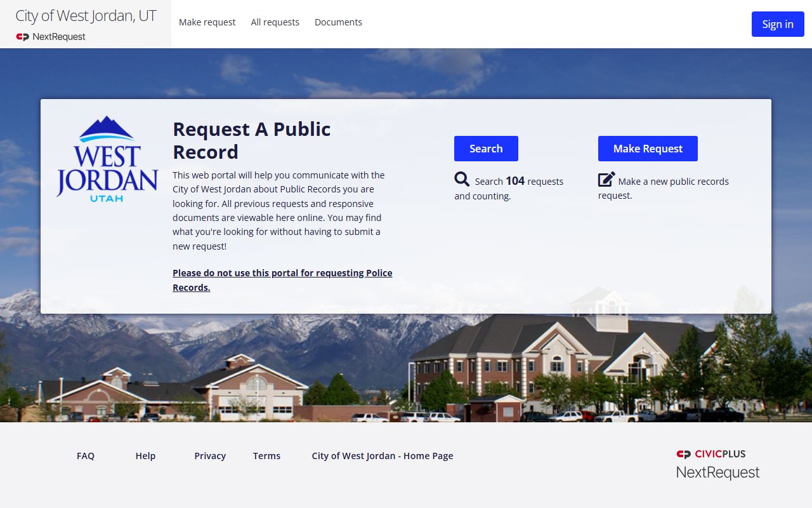This screenshot has width=812, height=508.
Task: Open the Privacy footer link
Action: (210, 456)
